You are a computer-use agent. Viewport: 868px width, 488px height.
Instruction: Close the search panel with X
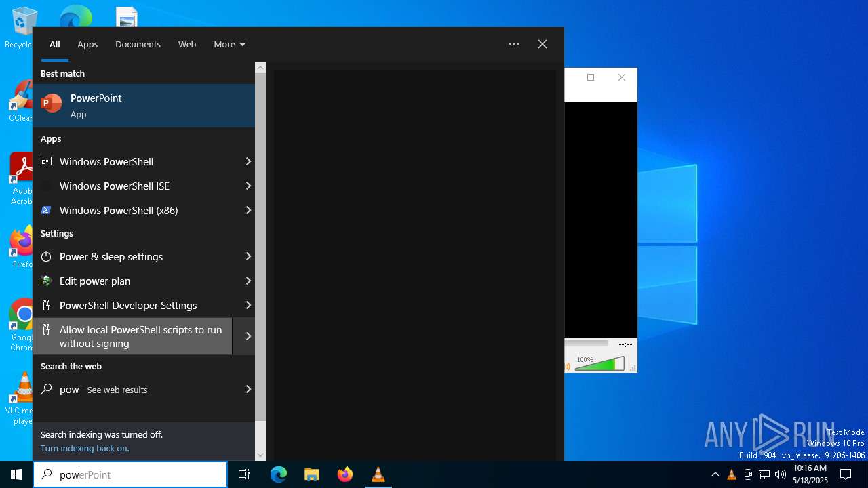[x=542, y=44]
